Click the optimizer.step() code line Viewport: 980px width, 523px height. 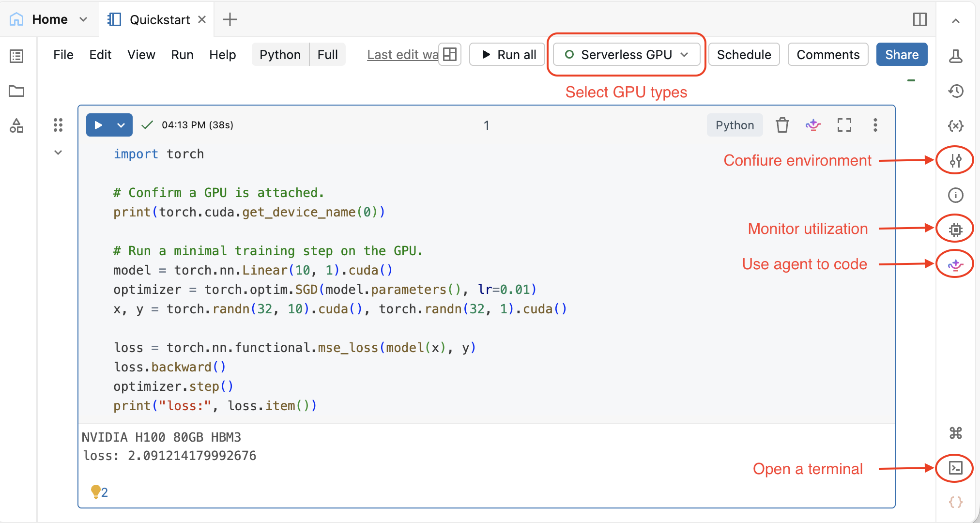[x=173, y=386]
